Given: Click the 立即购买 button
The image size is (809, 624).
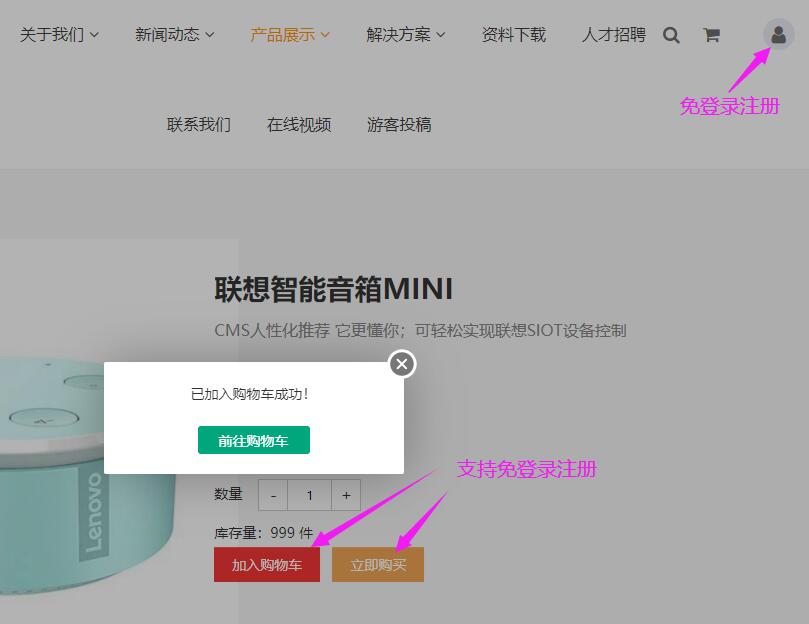Looking at the screenshot, I should [378, 565].
